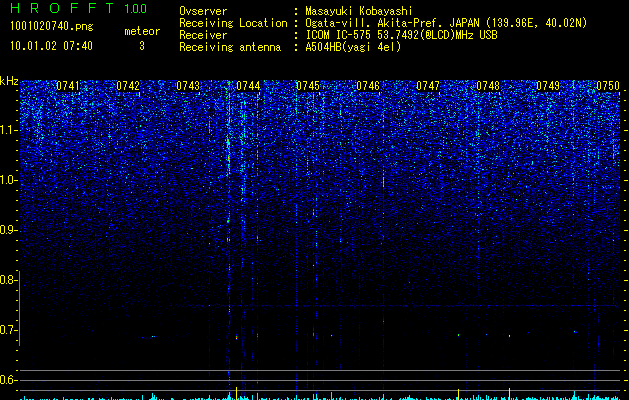Click the 0747 time marker

(x=428, y=86)
